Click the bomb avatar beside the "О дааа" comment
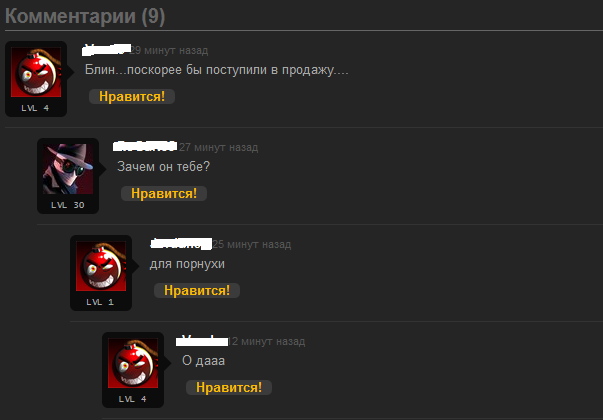This screenshot has height=420, width=603. click(133, 363)
